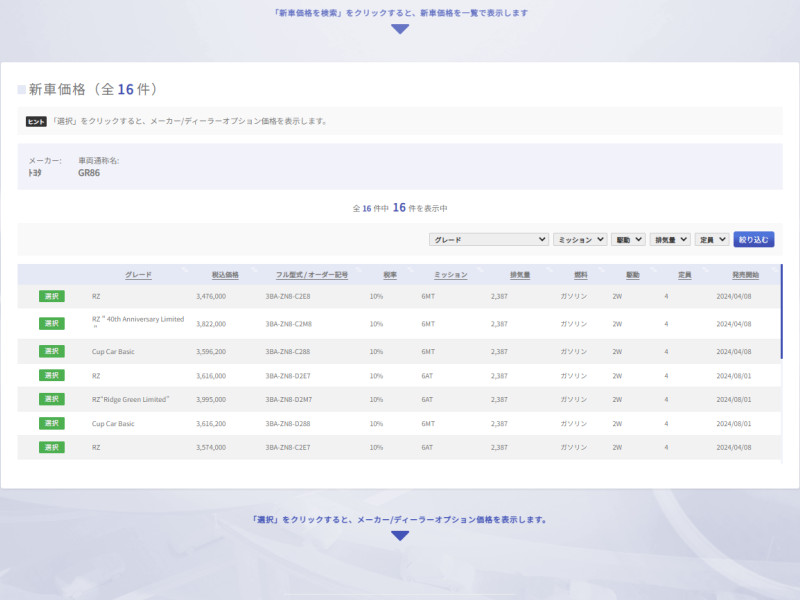800x600 pixels.
Task: Click vehicle name GR86
Action: coord(89,173)
